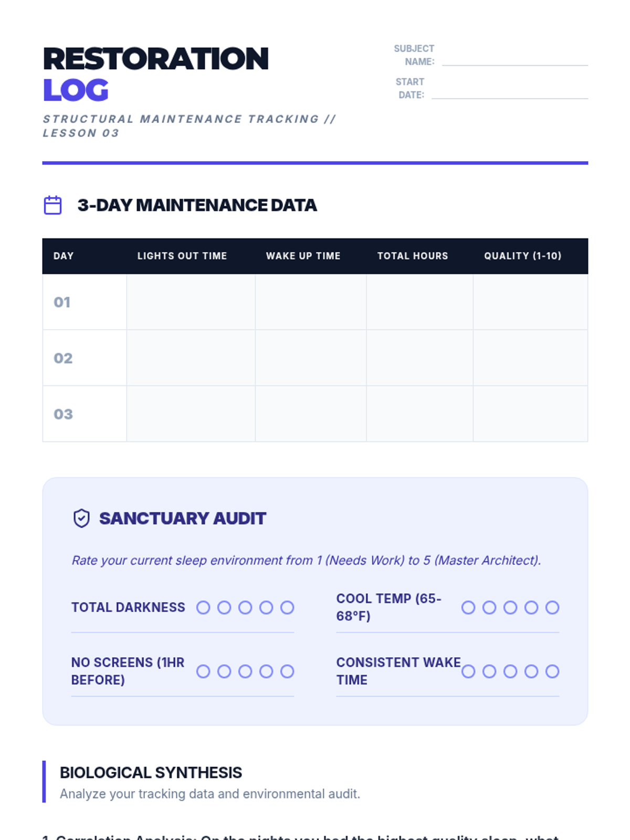The image size is (630, 840).
Task: Select the fifth Total Darkness rating circle
Action: click(287, 607)
